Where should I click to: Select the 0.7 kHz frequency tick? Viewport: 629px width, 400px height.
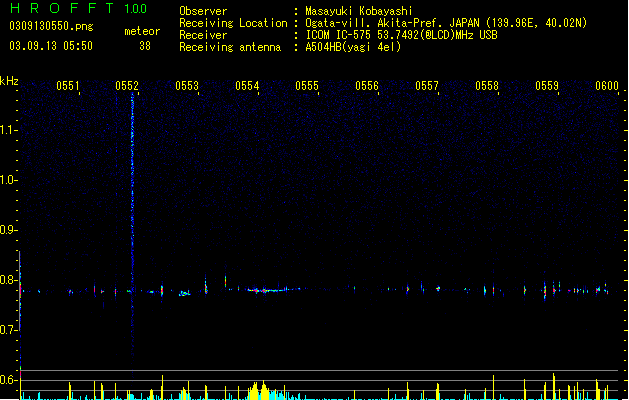tap(8, 330)
